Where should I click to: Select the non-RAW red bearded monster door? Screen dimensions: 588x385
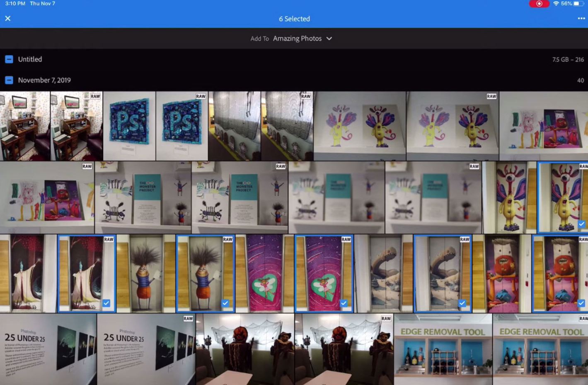[502, 273]
